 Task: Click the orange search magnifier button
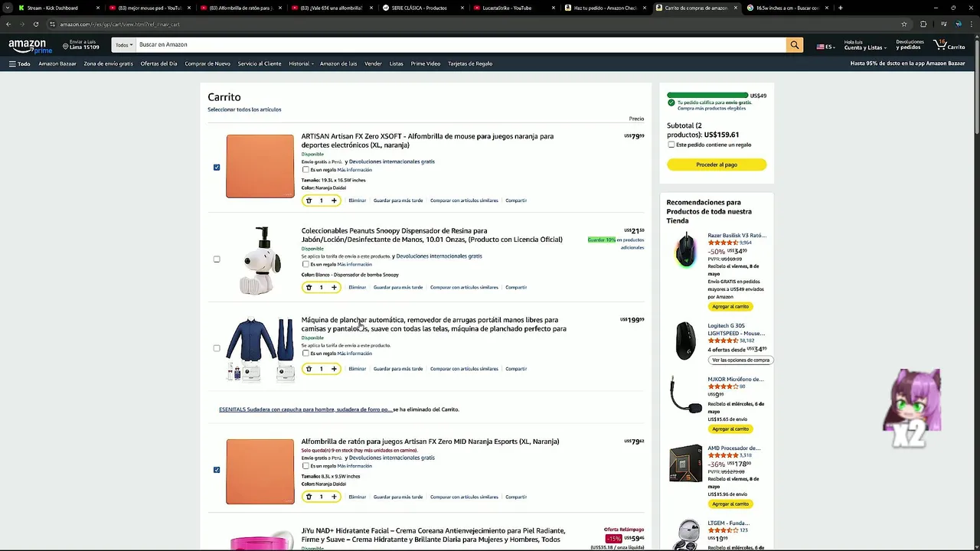tap(795, 45)
